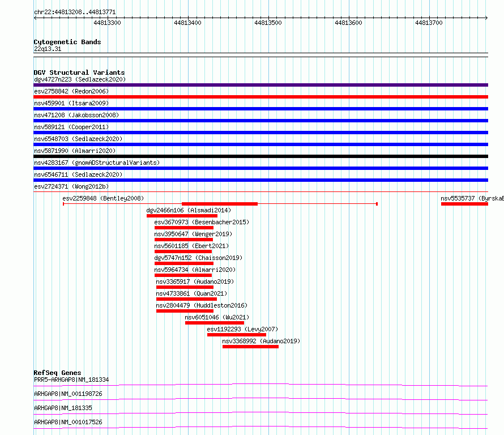Click the right arrow of the coordinate ruler
This screenshot has height=435, width=504.
coord(486,18)
